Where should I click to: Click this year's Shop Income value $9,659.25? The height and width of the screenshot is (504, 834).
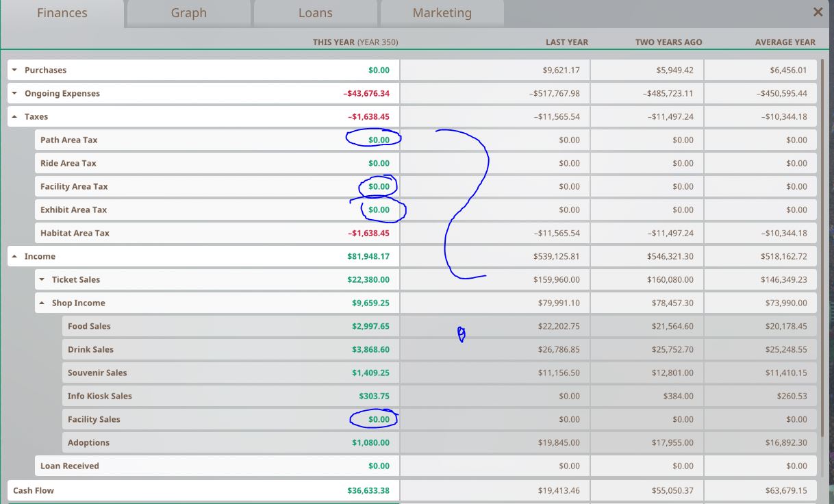[x=371, y=303]
